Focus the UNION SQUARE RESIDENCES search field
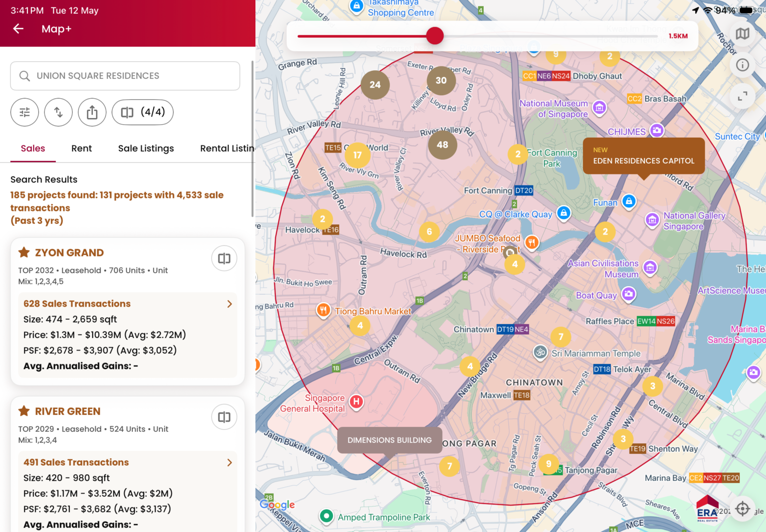Image resolution: width=766 pixels, height=532 pixels. 125,76
